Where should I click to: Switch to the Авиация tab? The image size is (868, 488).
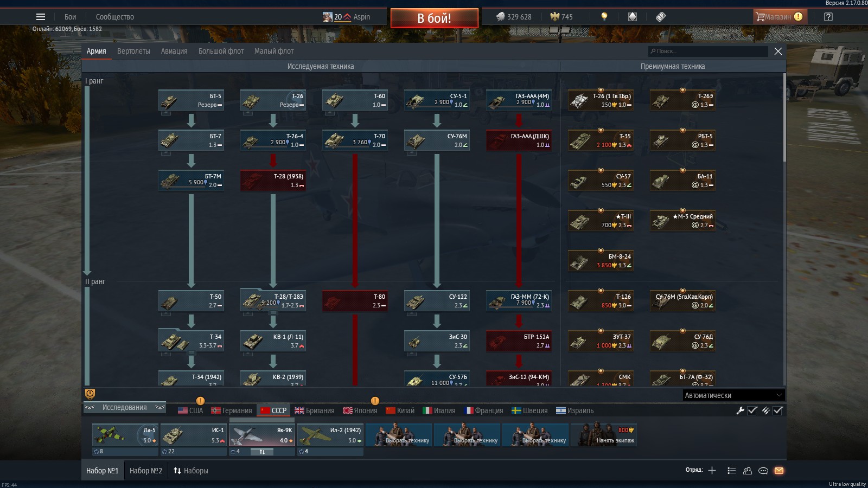point(174,51)
